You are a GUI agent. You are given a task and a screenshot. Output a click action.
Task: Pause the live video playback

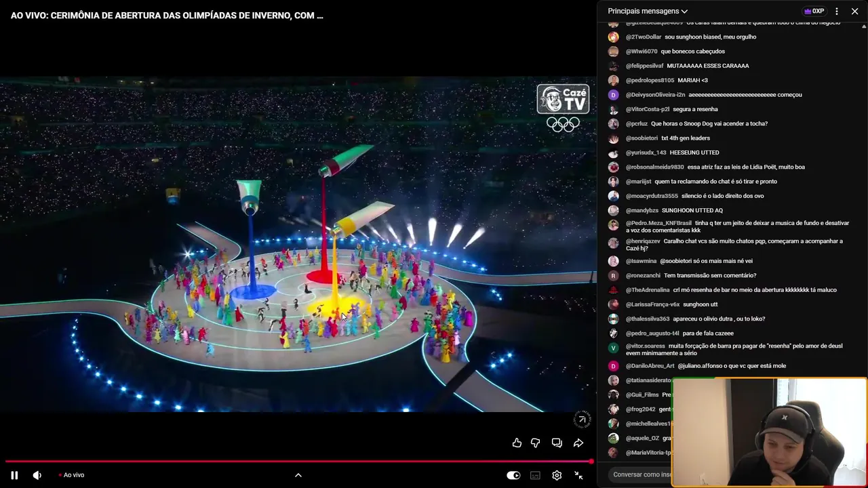coord(14,475)
